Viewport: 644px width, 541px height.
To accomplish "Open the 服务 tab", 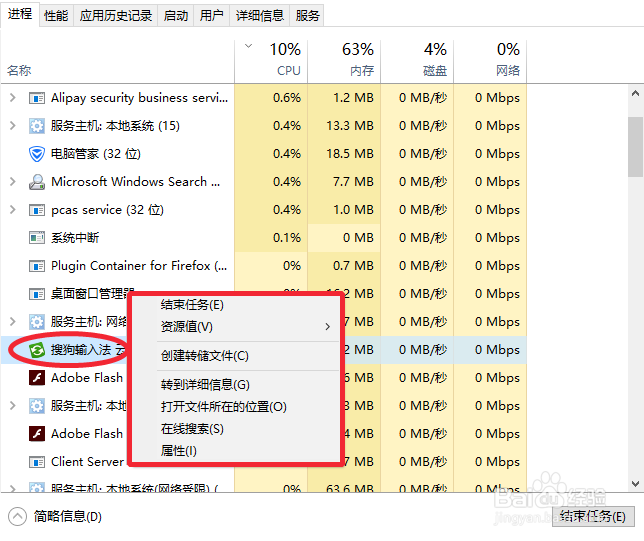I will pos(307,16).
